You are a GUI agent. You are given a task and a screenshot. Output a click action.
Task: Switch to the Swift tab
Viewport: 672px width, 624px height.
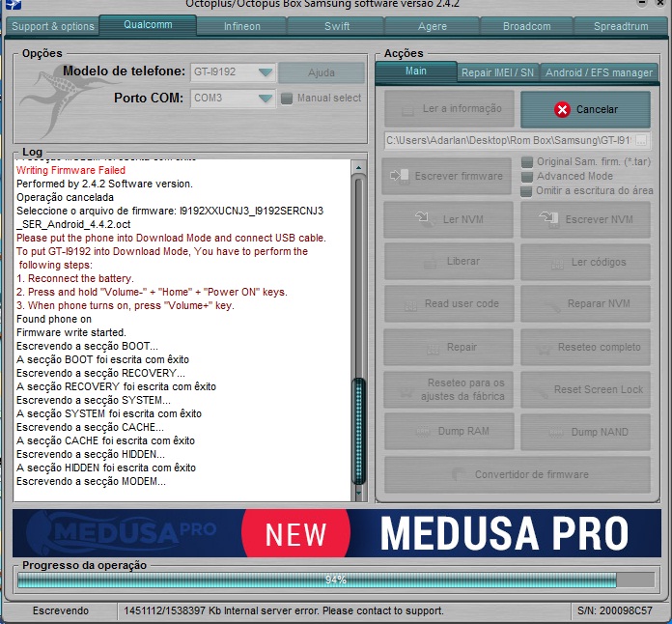pos(336,26)
